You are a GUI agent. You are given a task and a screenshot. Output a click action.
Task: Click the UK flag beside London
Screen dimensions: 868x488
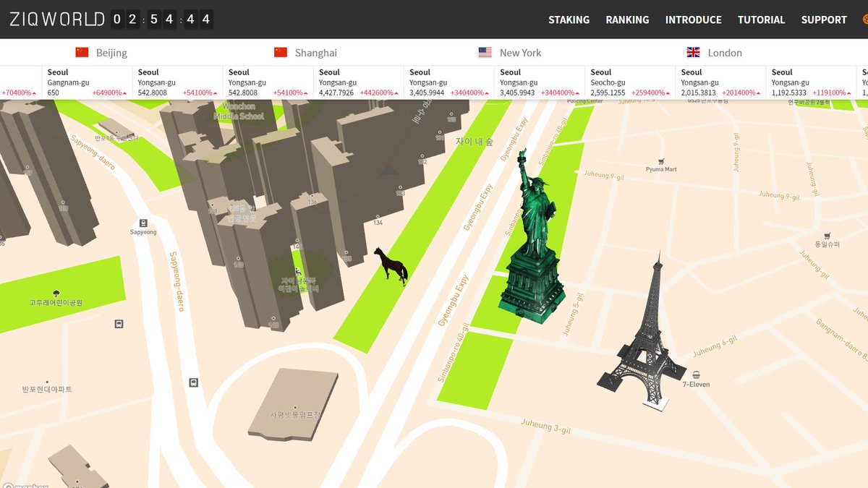click(693, 52)
